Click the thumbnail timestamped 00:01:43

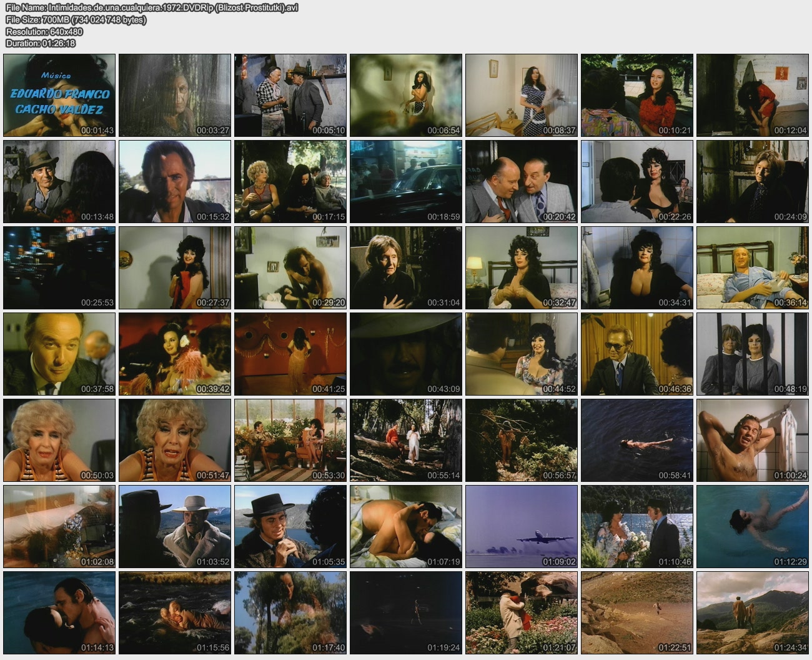(x=59, y=95)
